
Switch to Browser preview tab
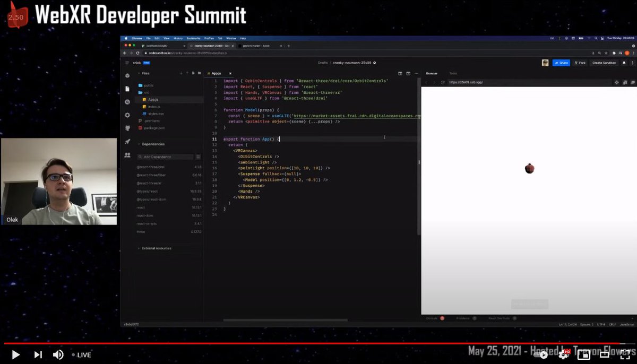point(432,73)
